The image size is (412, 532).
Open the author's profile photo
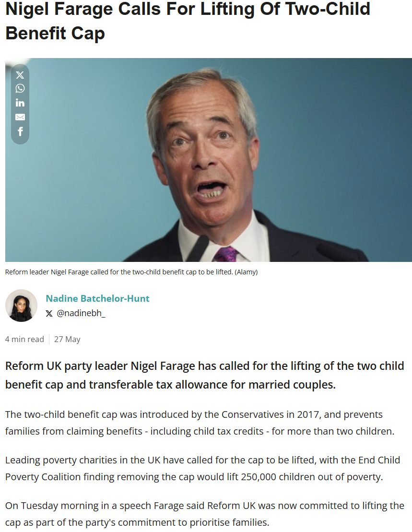(21, 306)
